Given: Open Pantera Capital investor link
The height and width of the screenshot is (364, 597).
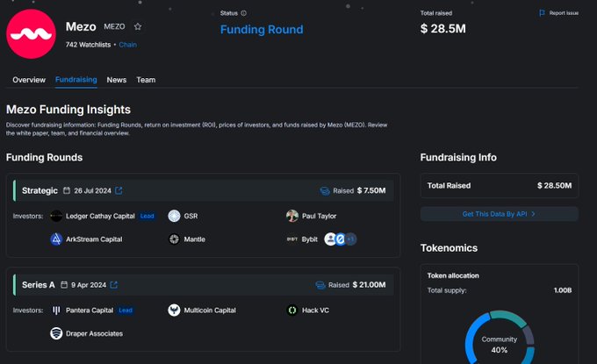Looking at the screenshot, I should (90, 310).
